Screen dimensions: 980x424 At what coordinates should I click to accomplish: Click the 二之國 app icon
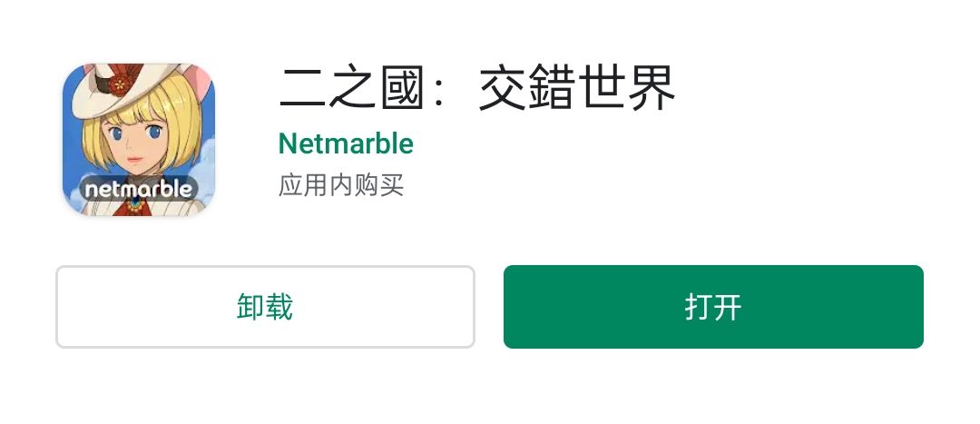[139, 140]
